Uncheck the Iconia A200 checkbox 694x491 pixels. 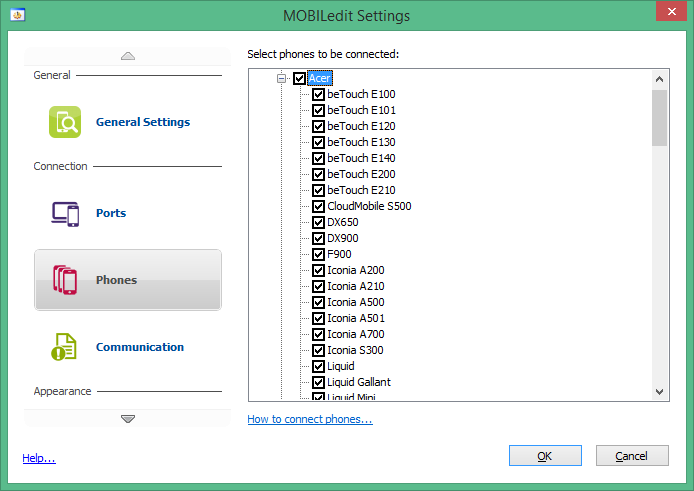click(x=318, y=270)
